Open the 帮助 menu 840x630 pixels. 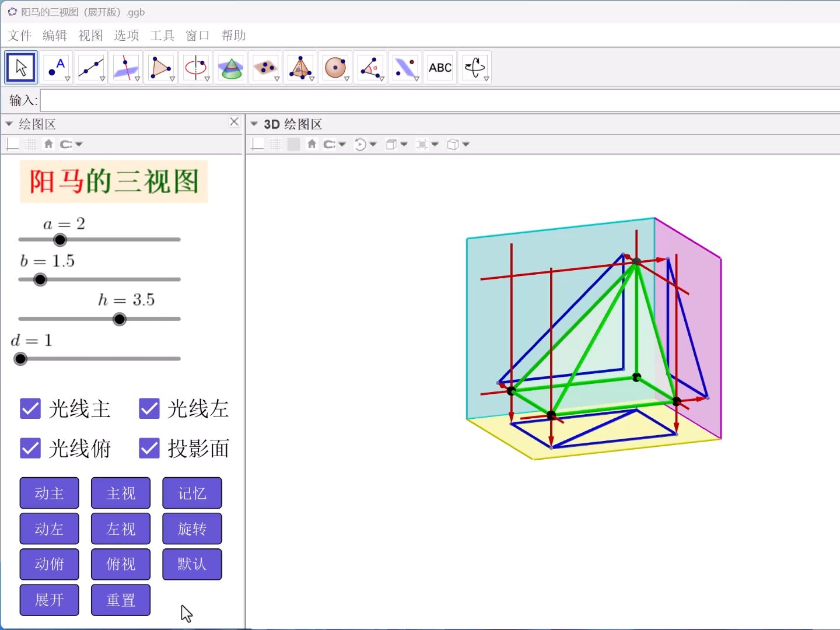click(234, 36)
